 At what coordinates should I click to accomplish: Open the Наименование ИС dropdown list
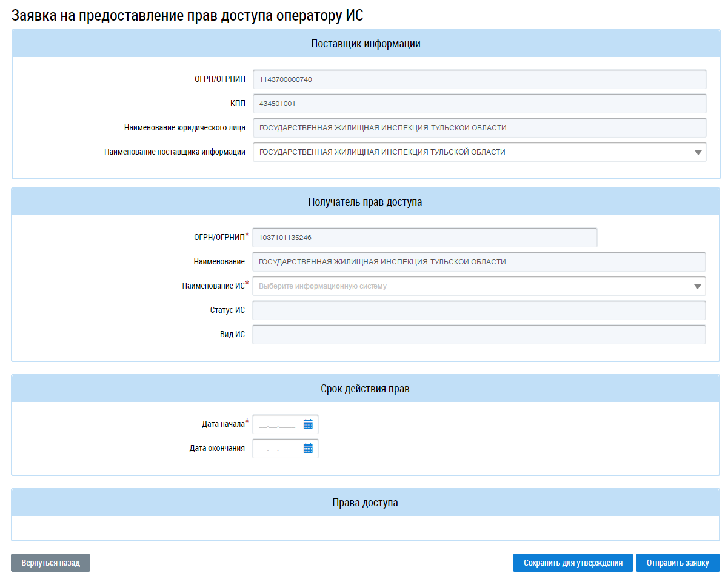pyautogui.click(x=697, y=286)
